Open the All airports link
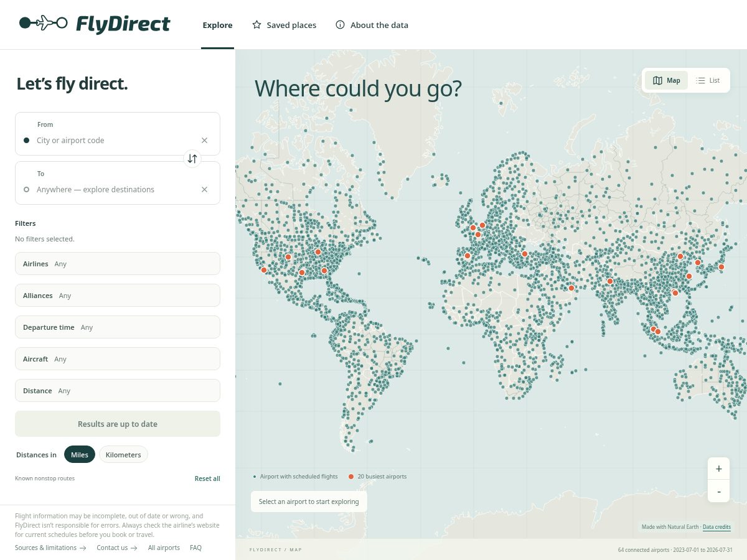The image size is (747, 560). click(164, 548)
